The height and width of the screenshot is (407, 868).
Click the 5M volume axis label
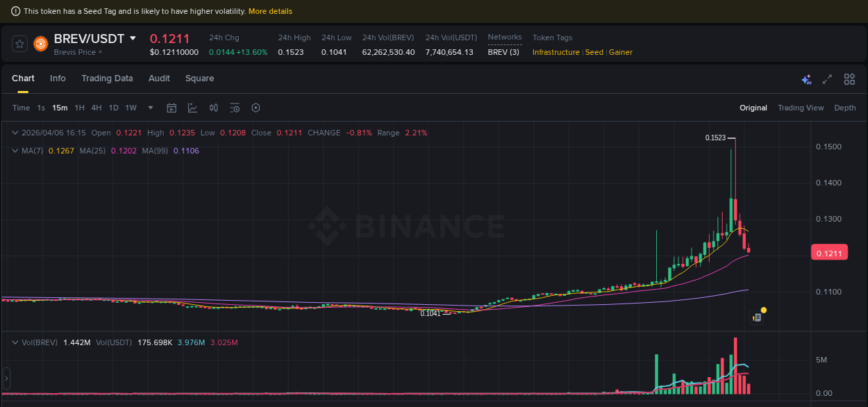pyautogui.click(x=821, y=360)
